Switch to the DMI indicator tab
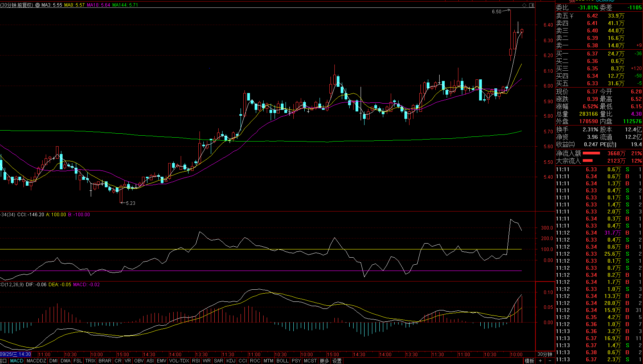Screen dimensions: 643x364 click(x=54, y=361)
